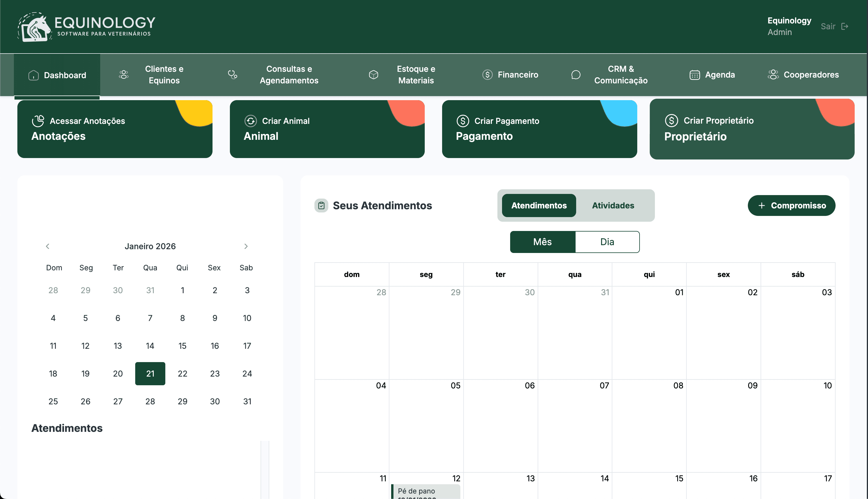Click the stethoscope icon for Consultas e Agendamentos

point(233,74)
